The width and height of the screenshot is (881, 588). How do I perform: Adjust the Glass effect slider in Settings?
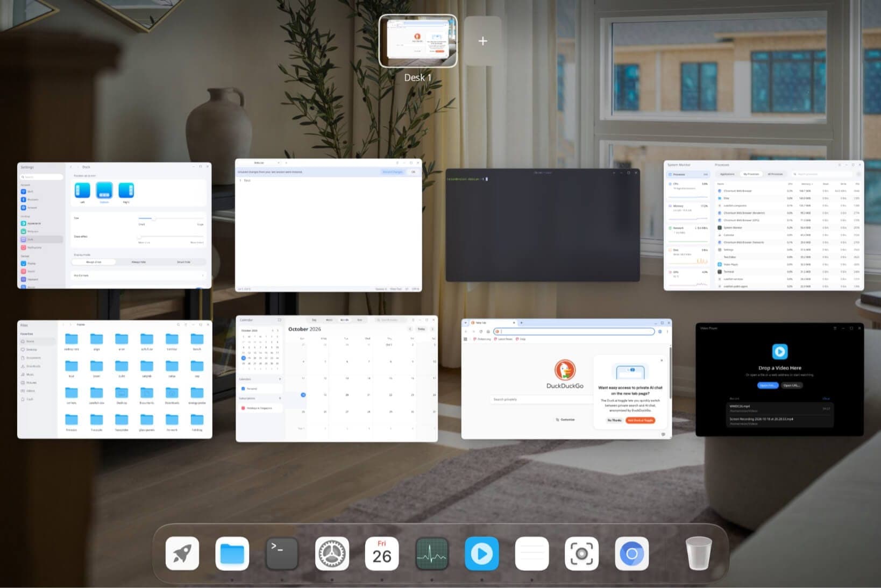[171, 237]
